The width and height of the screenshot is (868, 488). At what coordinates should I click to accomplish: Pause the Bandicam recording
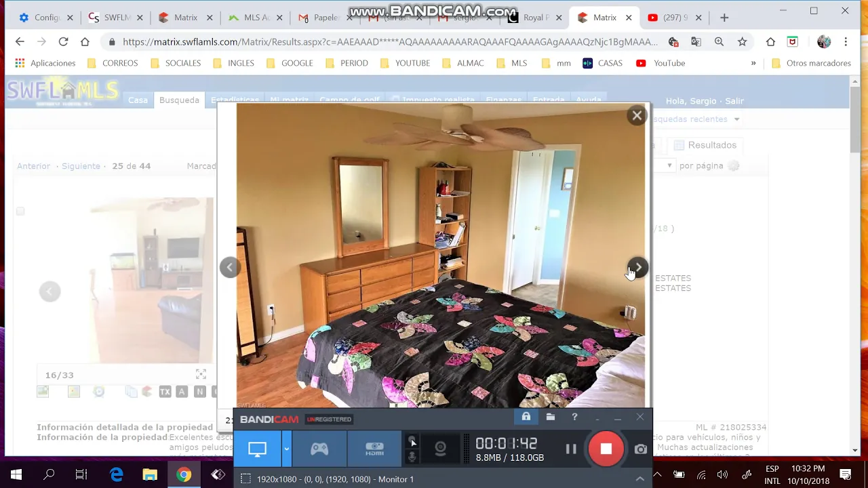pos(571,449)
